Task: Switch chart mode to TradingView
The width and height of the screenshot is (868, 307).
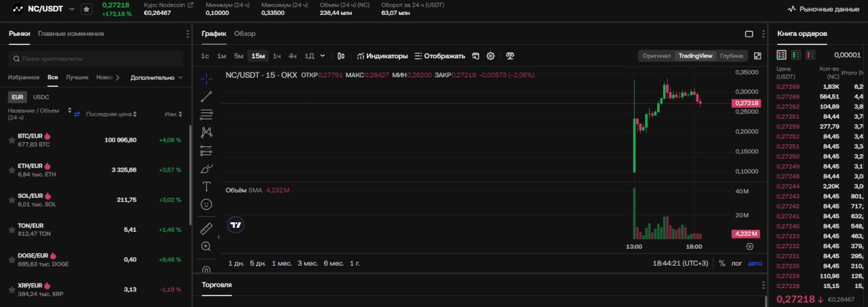Action: (695, 56)
